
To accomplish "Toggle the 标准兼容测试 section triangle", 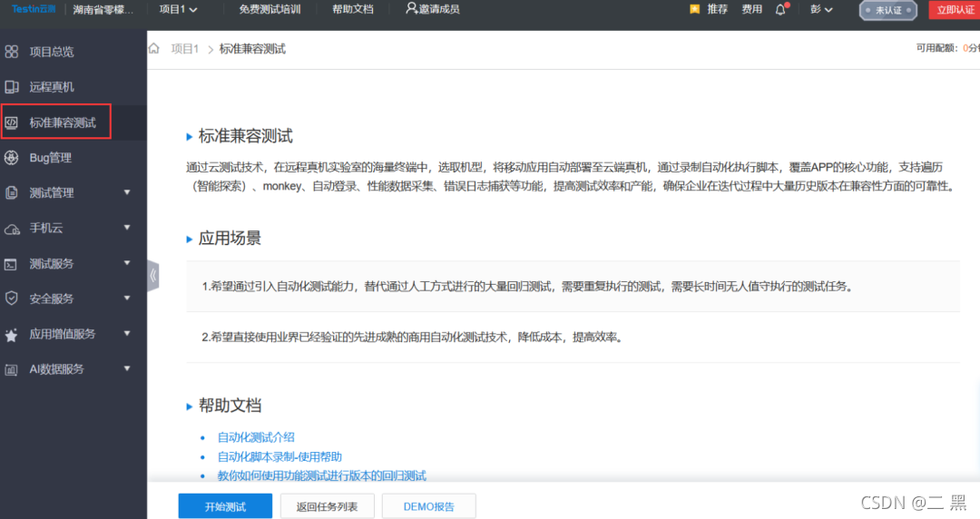I will point(190,137).
